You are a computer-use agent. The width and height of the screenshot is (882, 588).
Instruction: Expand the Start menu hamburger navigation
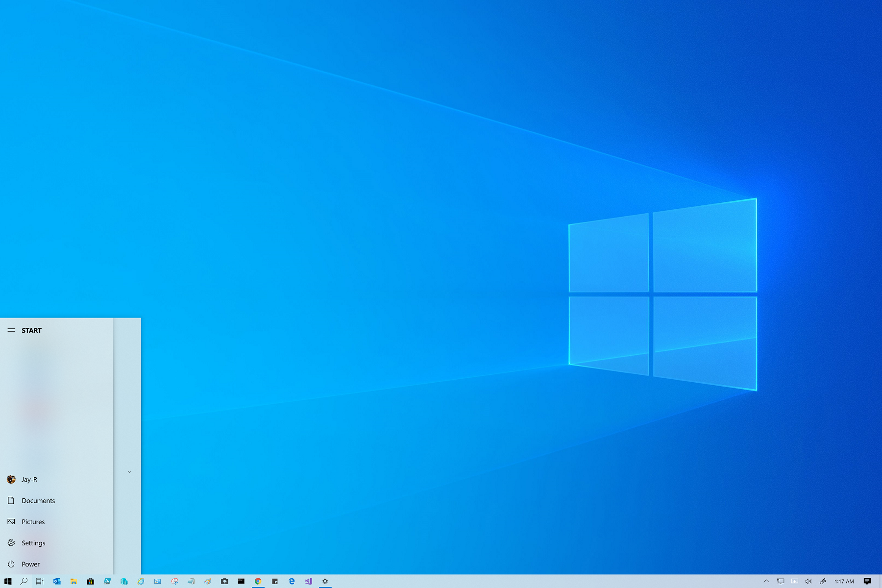click(11, 330)
